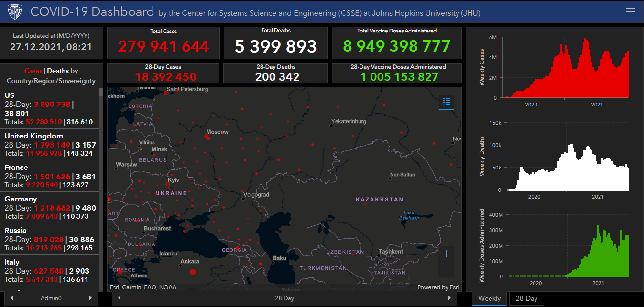This screenshot has width=644, height=307.
Task: Open the map legend list button
Action: click(x=447, y=102)
